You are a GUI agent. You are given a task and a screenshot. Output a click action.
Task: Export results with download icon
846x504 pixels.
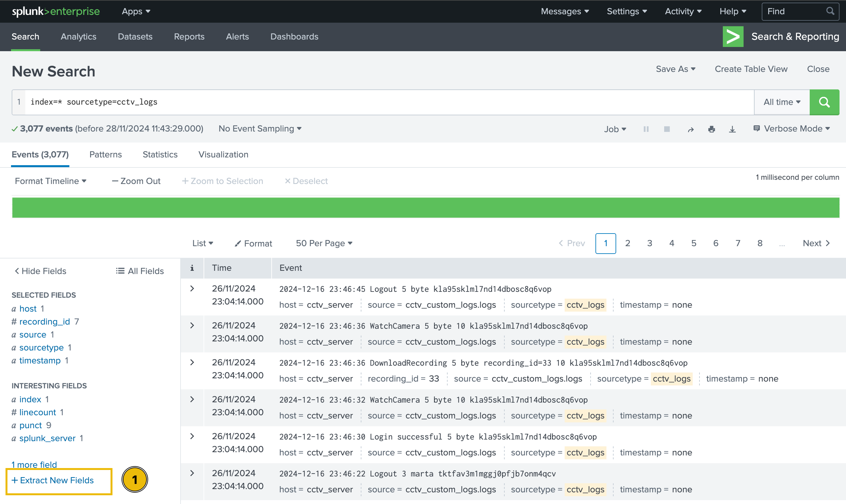click(x=733, y=129)
